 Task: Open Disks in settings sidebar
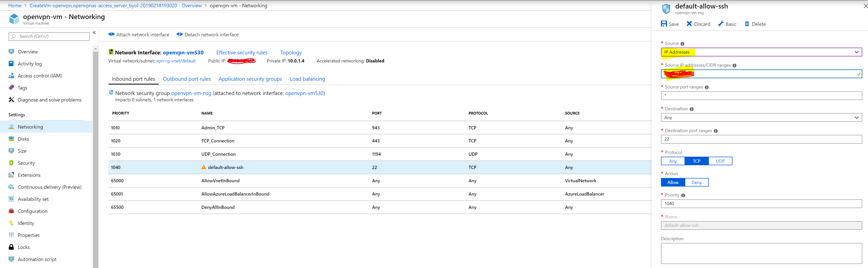pyautogui.click(x=23, y=139)
